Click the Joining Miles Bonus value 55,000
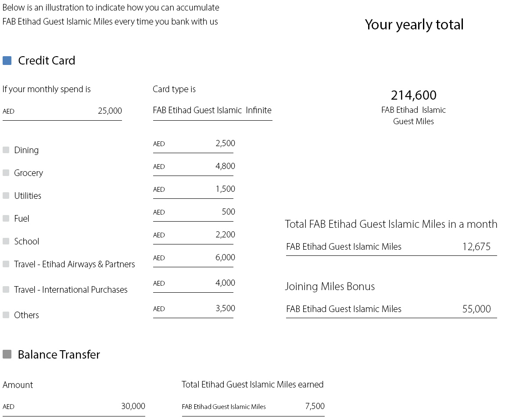 476,309
